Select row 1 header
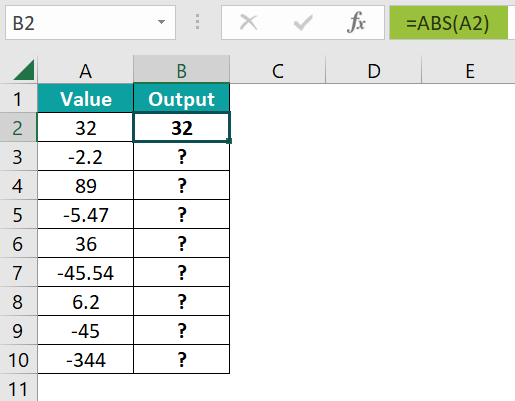 18,99
